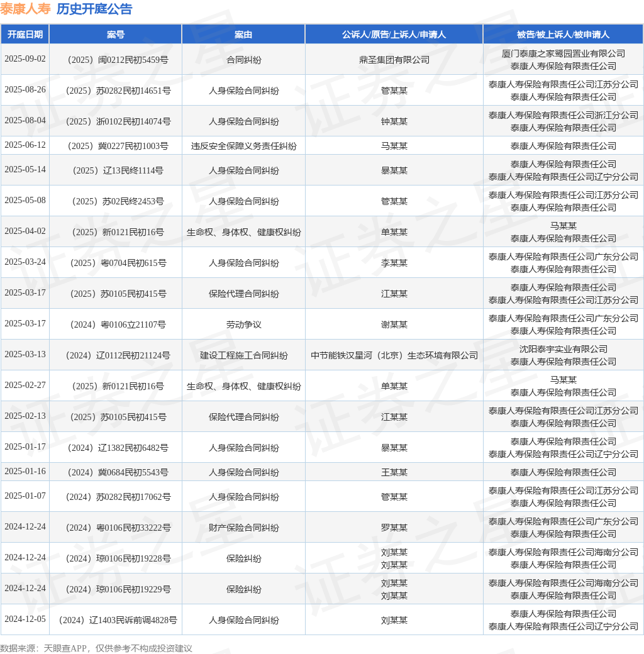Select date 2025-02-13
644x654 pixels.
click(x=25, y=416)
